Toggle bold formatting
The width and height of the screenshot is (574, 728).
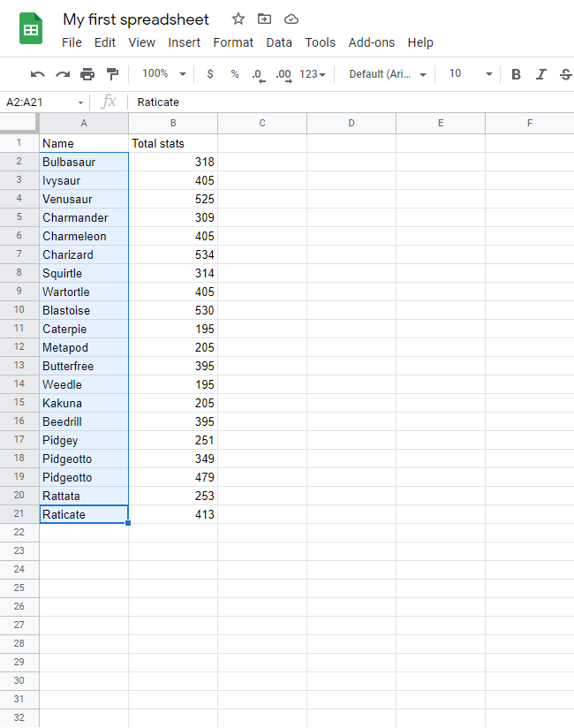tap(517, 74)
